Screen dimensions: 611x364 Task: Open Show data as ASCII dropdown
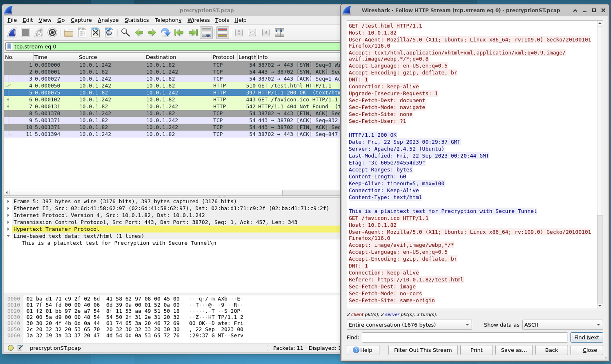[562, 325]
